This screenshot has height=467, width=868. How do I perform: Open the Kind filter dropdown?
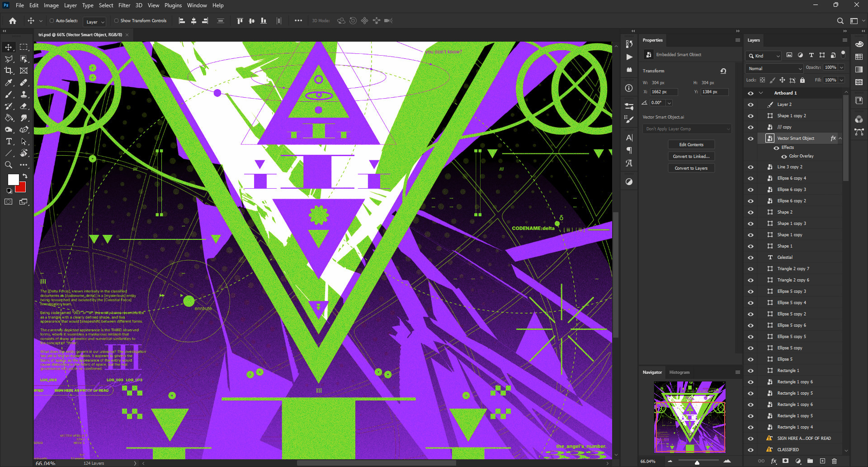[x=764, y=56]
